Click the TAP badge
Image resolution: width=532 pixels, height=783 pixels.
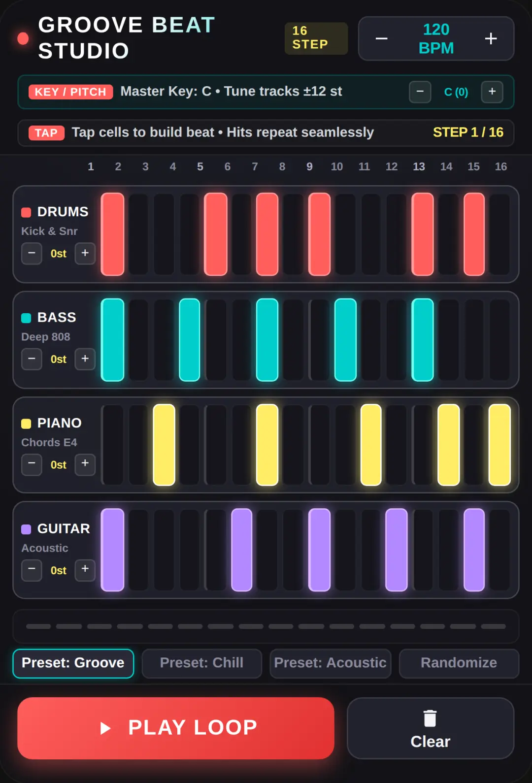click(46, 133)
